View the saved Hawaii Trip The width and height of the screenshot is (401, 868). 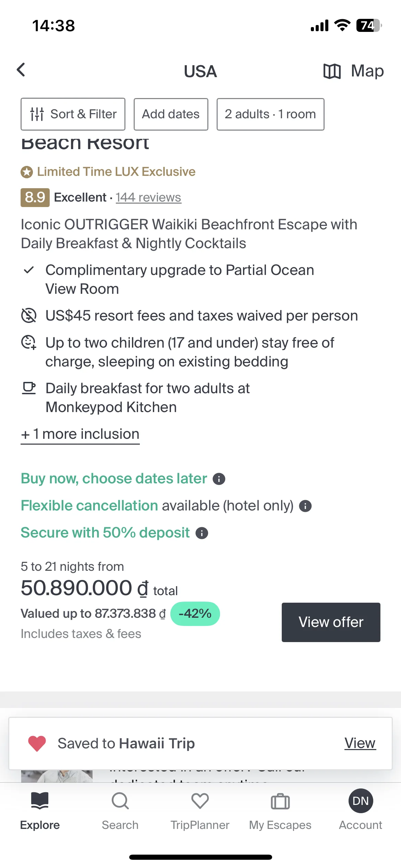point(360,743)
